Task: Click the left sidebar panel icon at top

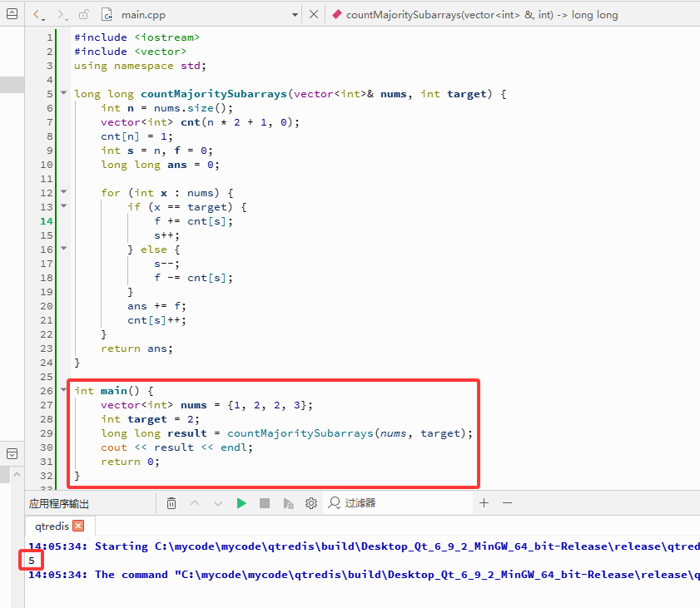Action: pos(12,14)
